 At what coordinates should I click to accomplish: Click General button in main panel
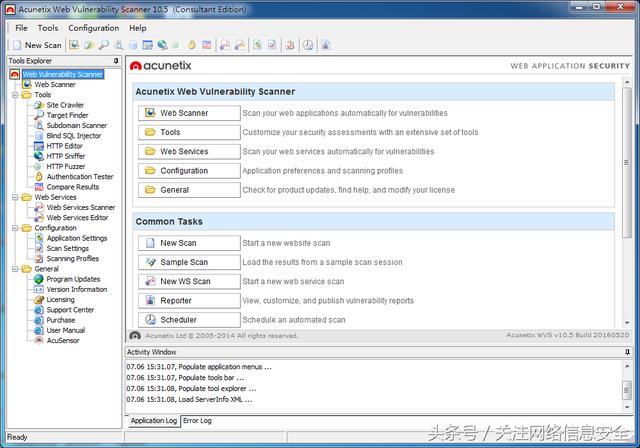[x=189, y=190]
